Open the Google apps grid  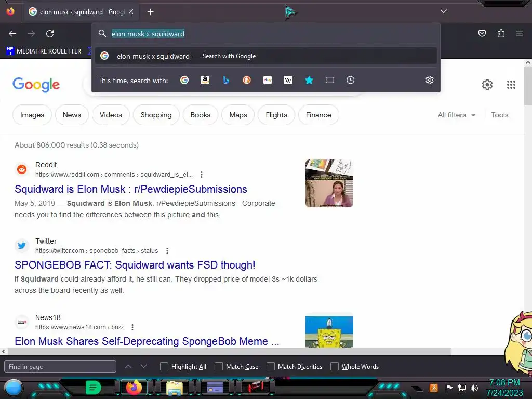click(x=511, y=85)
